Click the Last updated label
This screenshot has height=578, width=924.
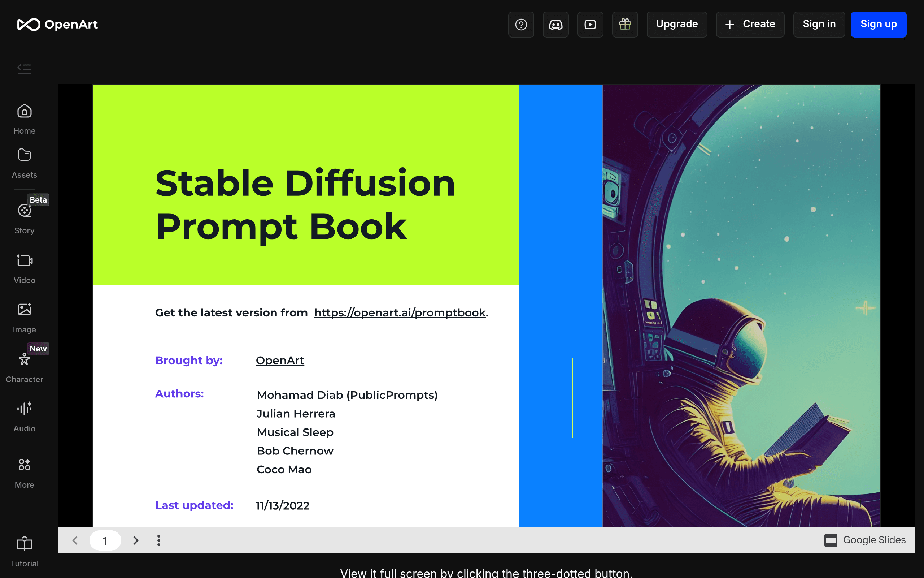pyautogui.click(x=194, y=505)
